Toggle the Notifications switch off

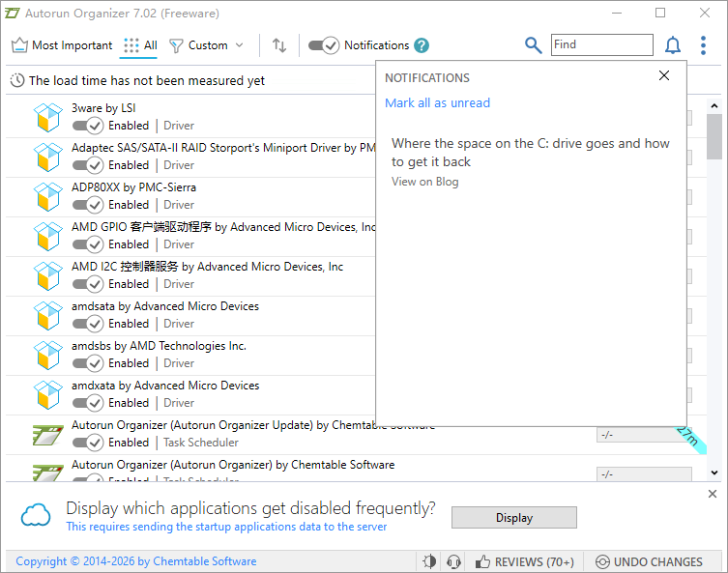pyautogui.click(x=323, y=45)
